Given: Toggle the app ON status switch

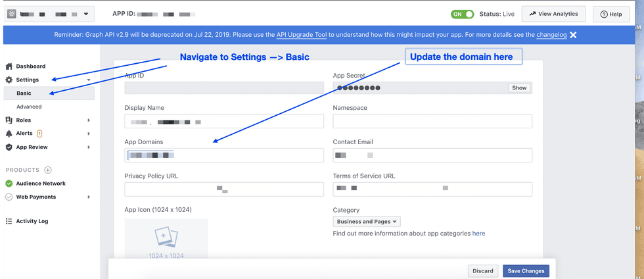Looking at the screenshot, I should (462, 14).
